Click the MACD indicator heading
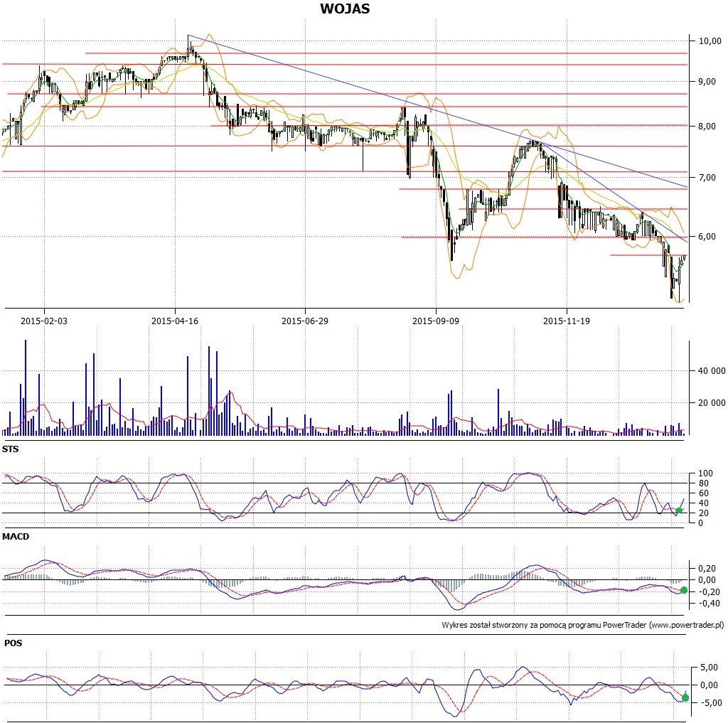 point(16,536)
